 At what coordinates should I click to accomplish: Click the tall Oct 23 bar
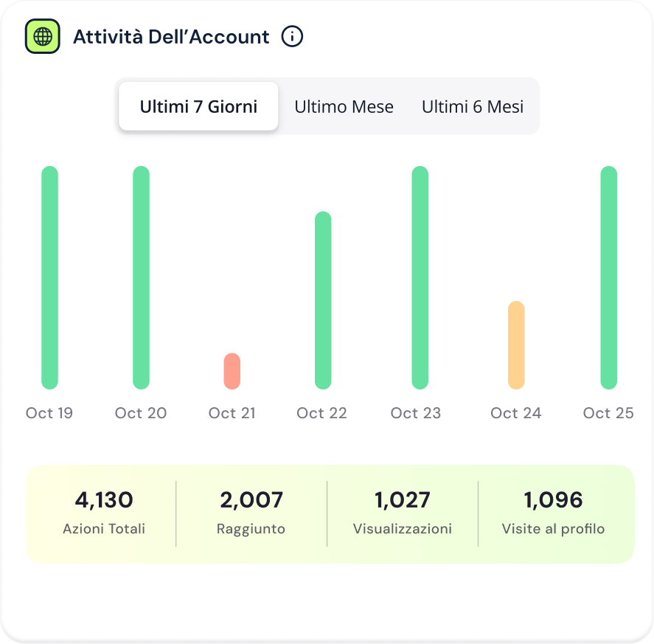420,277
